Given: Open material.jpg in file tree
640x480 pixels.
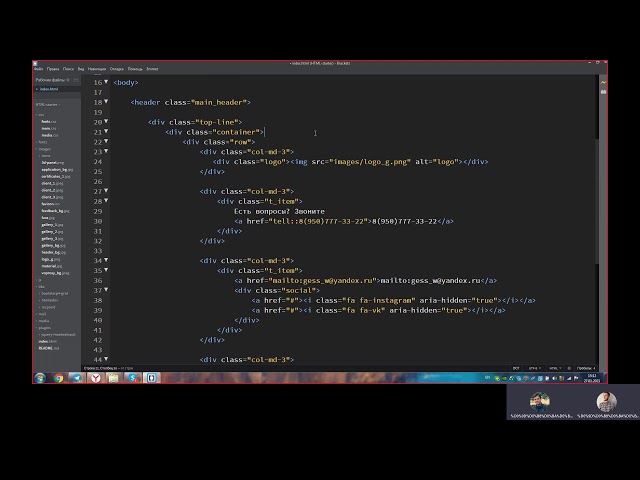Looking at the screenshot, I should tap(52, 266).
